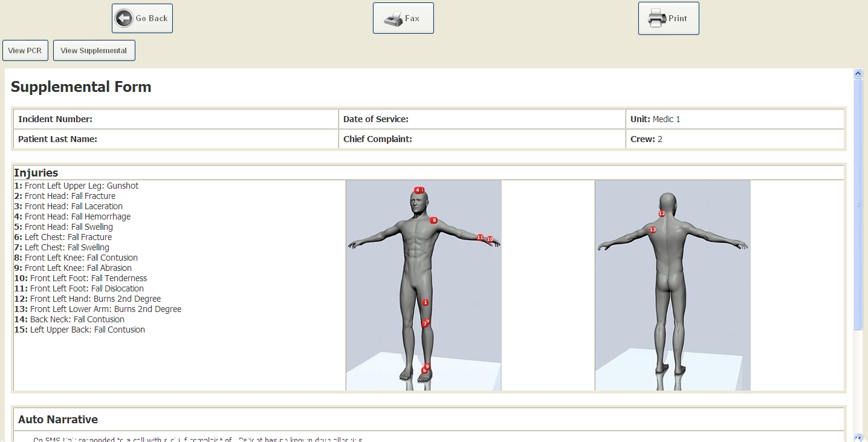Click injury marker 4 on the head
This screenshot has width=868, height=442.
417,190
